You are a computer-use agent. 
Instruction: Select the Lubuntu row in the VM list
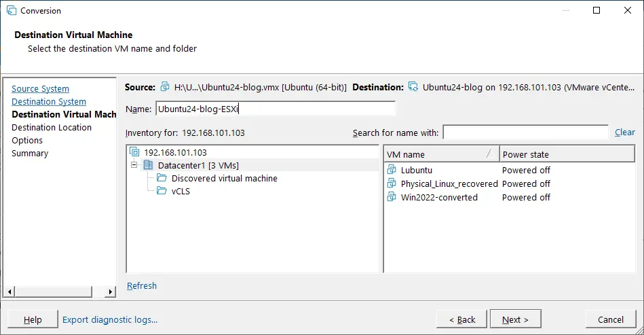(x=417, y=170)
